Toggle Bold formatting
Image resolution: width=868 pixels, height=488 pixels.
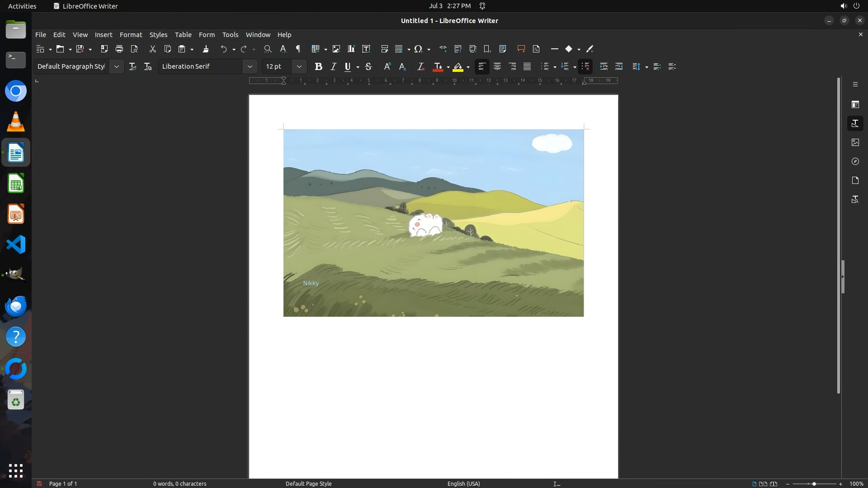coord(318,66)
